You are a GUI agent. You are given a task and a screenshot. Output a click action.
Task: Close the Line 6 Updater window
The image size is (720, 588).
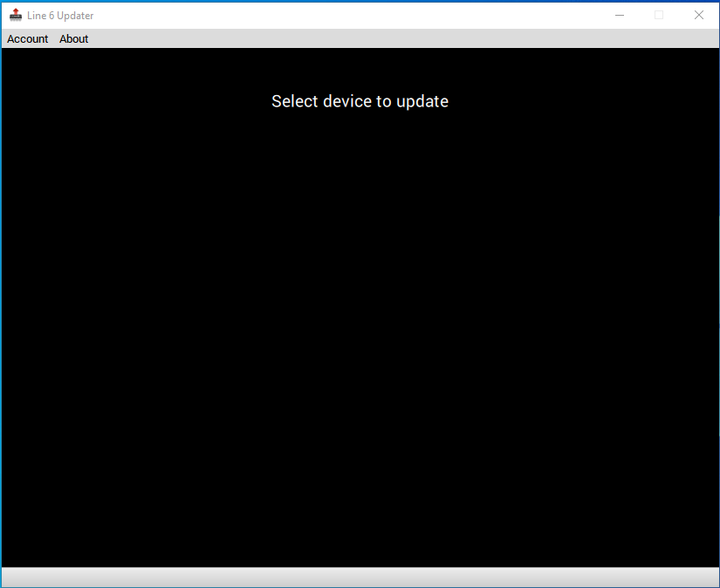pyautogui.click(x=699, y=15)
